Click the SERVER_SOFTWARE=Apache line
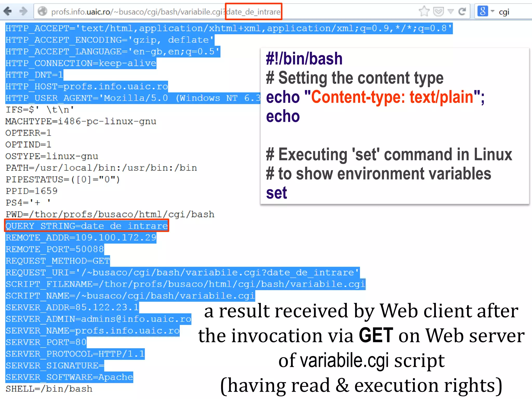Screen dimensions: 532x399 pyautogui.click(x=69, y=377)
